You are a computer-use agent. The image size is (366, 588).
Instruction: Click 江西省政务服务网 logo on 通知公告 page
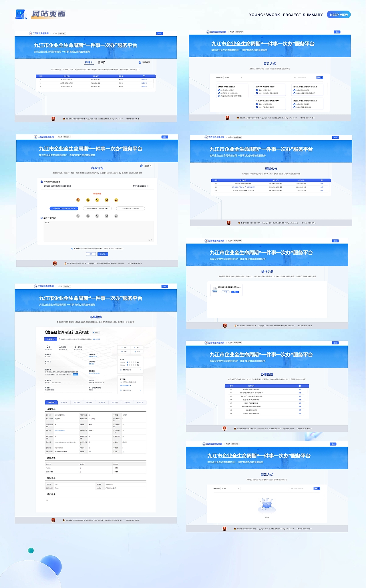pos(214,137)
